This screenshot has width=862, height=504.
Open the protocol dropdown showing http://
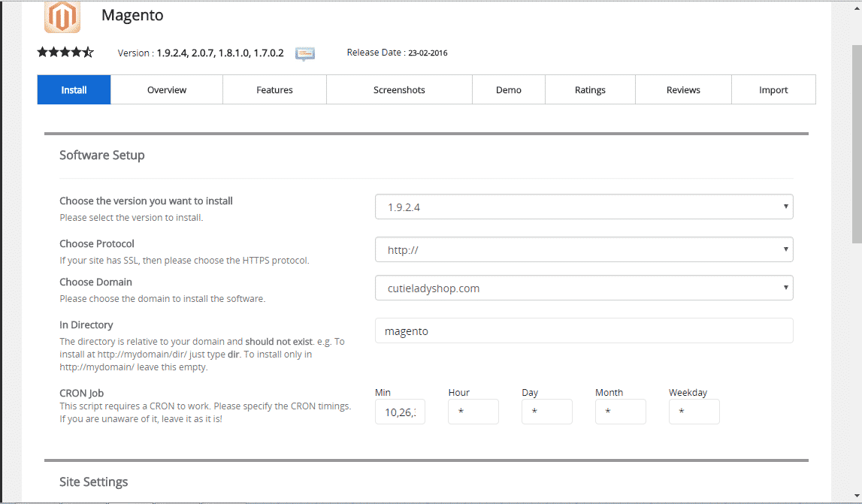tap(584, 249)
